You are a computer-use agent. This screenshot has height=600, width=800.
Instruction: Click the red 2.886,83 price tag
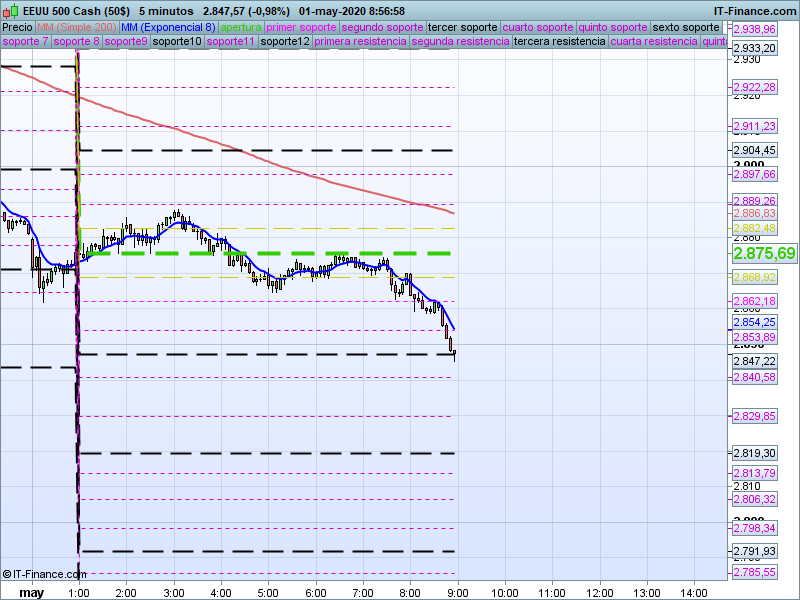coord(754,214)
